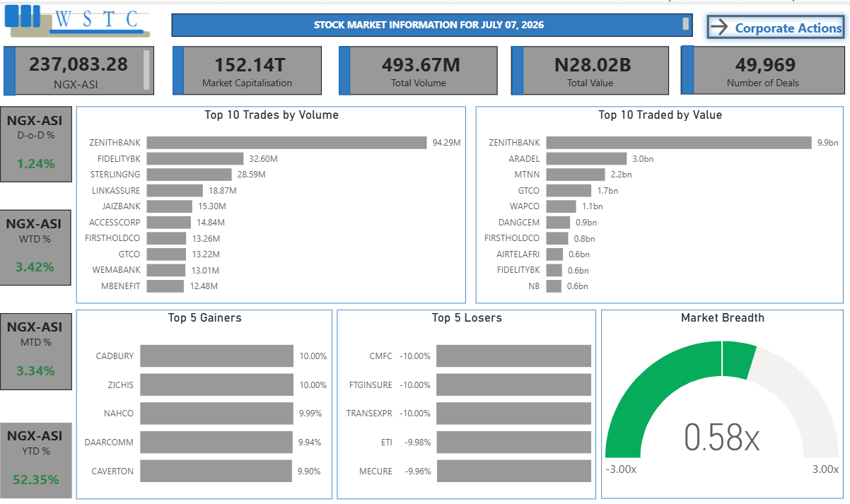Select the FTGINSURE loser bar
850x504 pixels.
pos(513,385)
